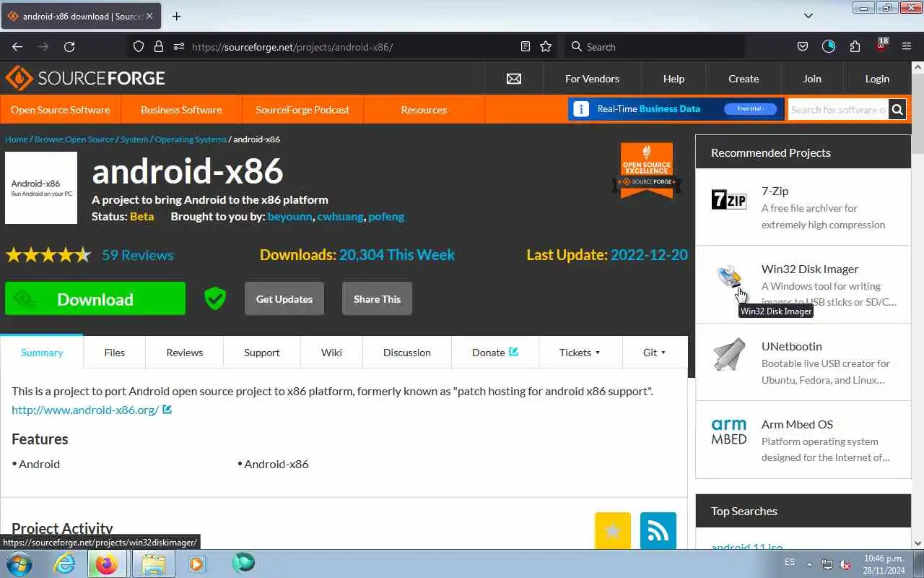This screenshot has height=578, width=924.
Task: Click the Get Updates button
Action: [x=284, y=299]
